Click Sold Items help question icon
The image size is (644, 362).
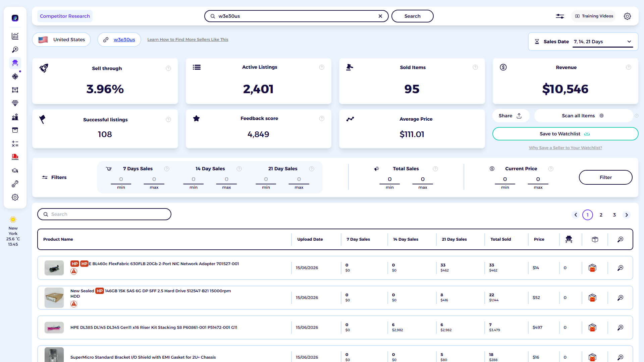click(x=475, y=67)
